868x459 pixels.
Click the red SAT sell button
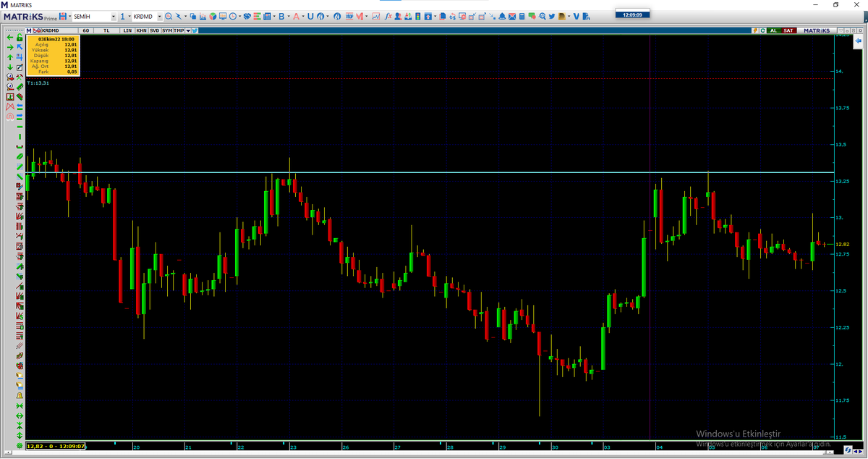click(x=789, y=30)
